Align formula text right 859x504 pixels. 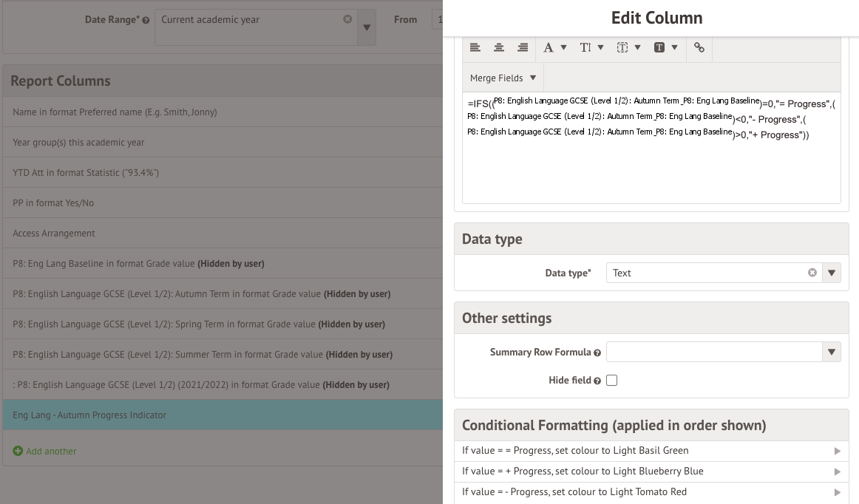(x=523, y=47)
